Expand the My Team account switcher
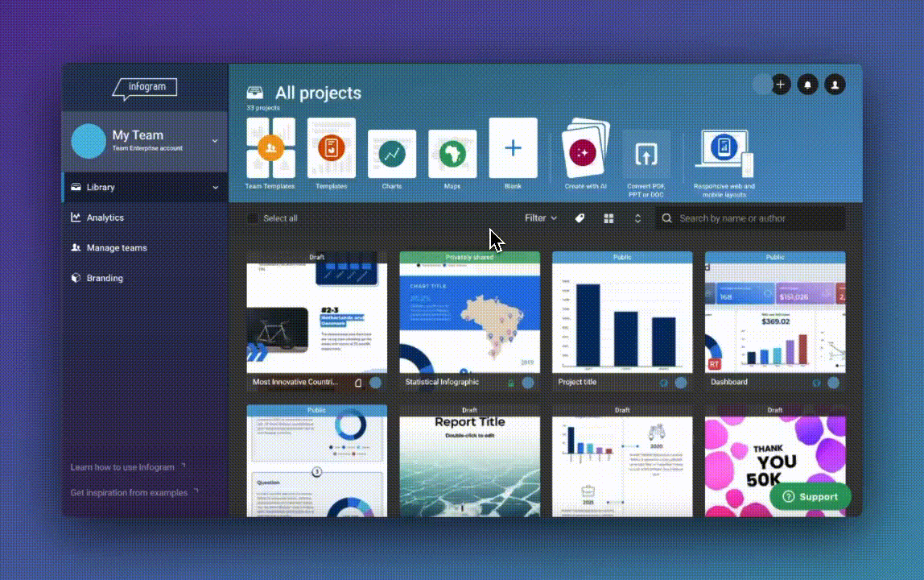 [215, 141]
